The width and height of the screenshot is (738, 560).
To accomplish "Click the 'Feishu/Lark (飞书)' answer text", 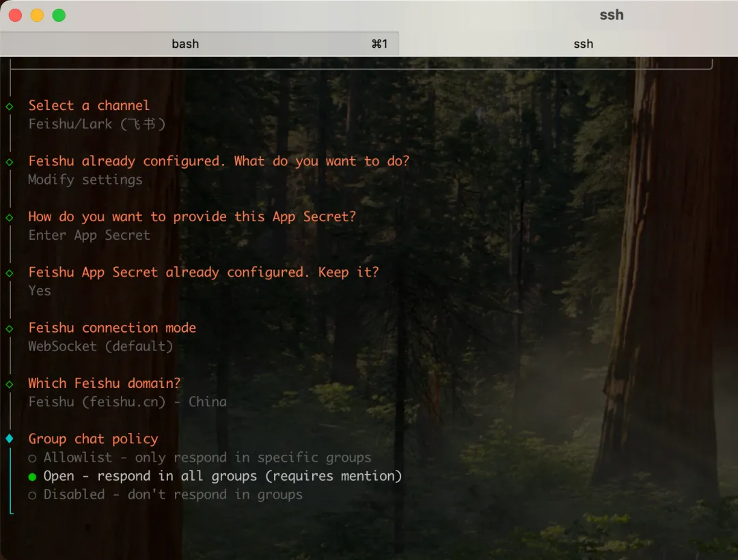I will pyautogui.click(x=97, y=124).
